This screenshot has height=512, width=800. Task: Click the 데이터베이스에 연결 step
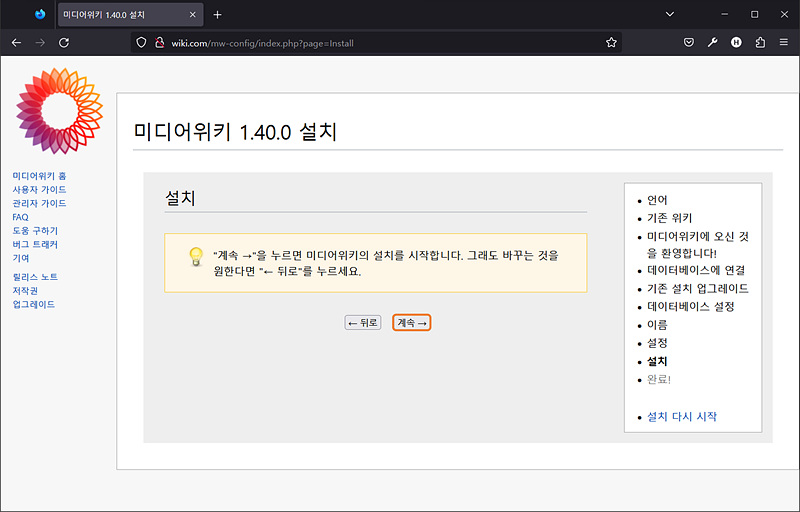(696, 270)
